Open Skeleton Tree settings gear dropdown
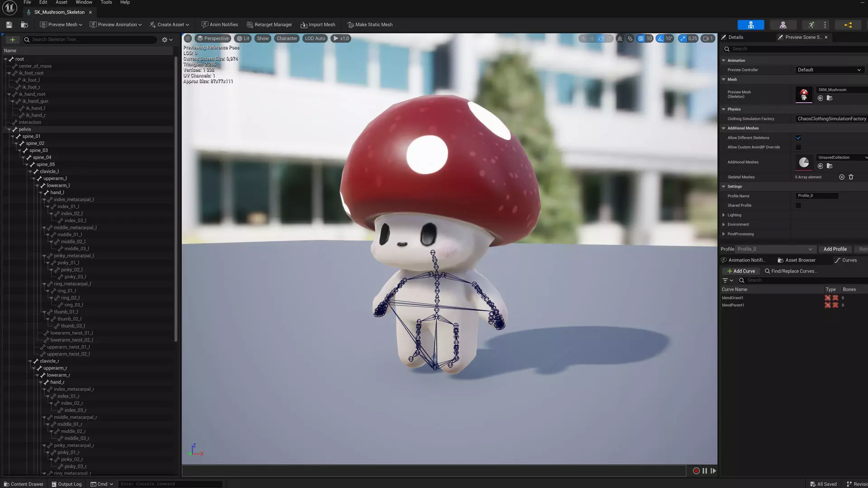 pyautogui.click(x=167, y=40)
